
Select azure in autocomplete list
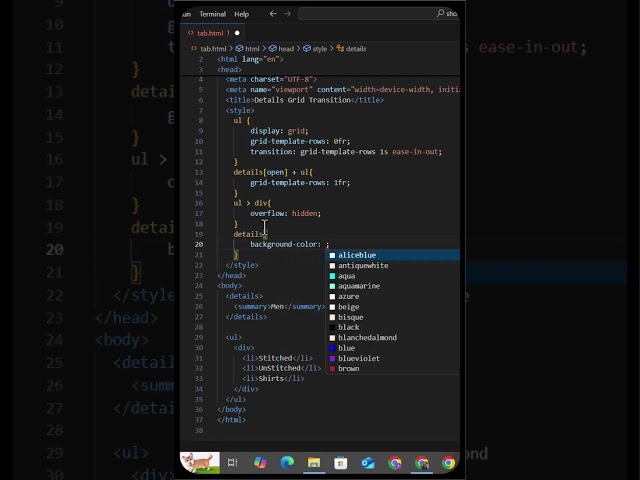point(393,296)
